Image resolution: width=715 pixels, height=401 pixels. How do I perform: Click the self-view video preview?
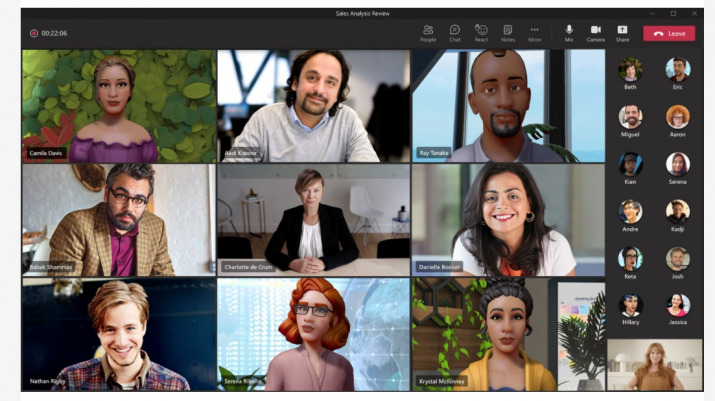(x=654, y=364)
